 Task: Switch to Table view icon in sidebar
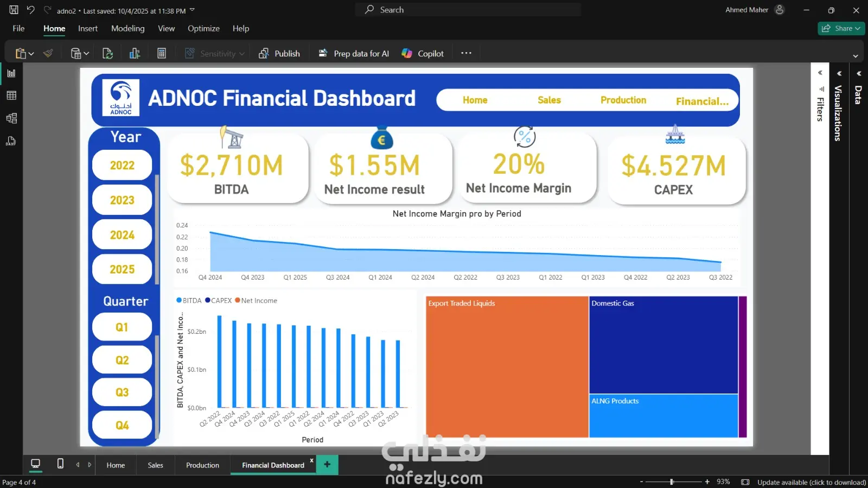tap(11, 96)
